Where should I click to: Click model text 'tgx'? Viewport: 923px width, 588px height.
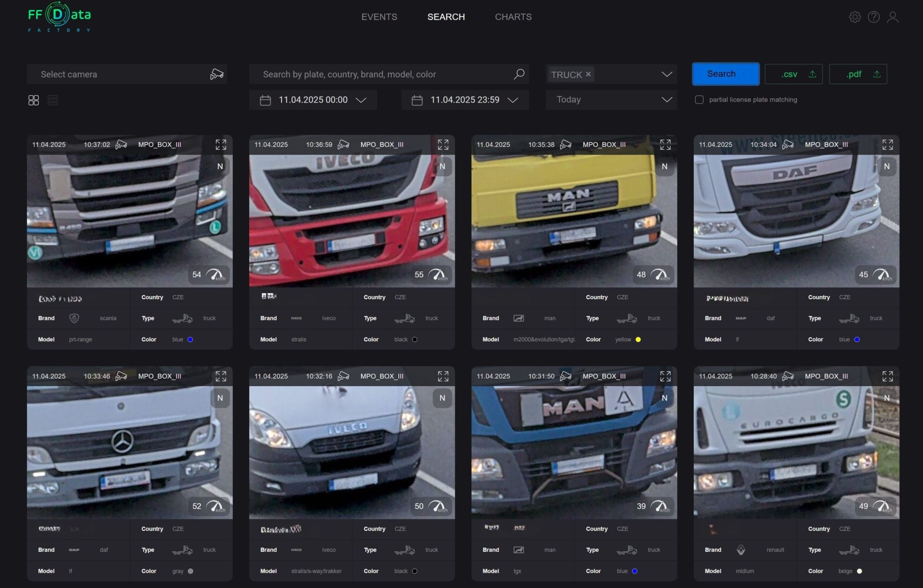pyautogui.click(x=517, y=571)
